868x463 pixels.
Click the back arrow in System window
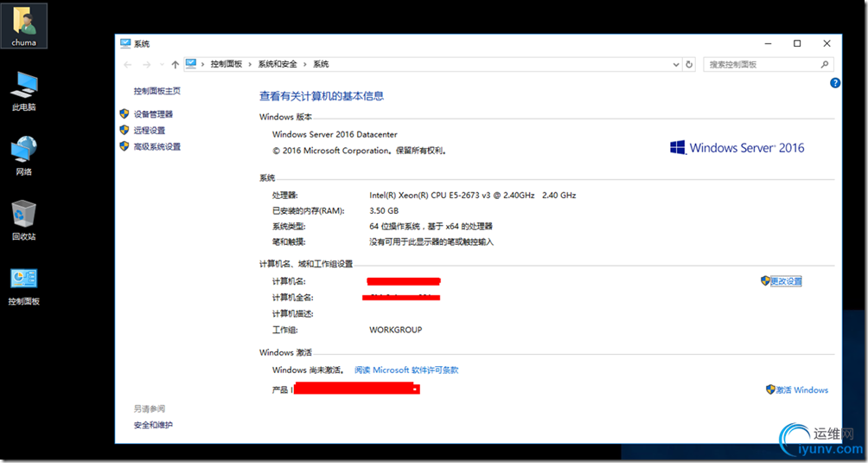128,65
